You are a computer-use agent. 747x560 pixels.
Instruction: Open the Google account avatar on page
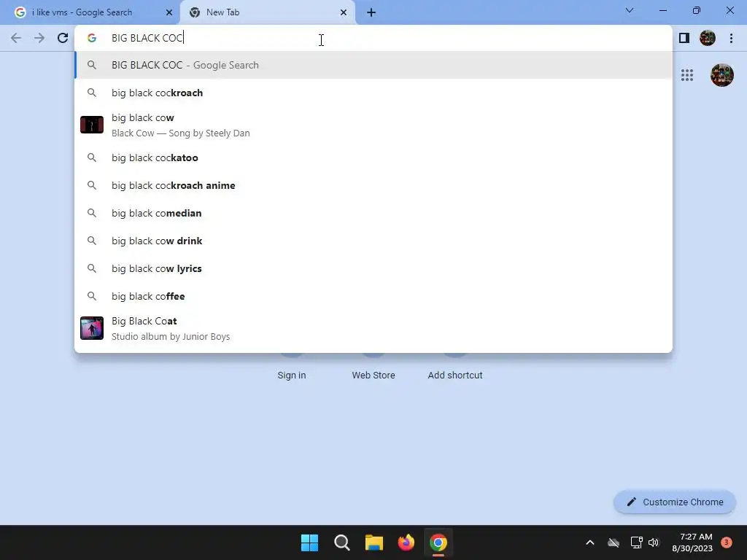tap(721, 75)
